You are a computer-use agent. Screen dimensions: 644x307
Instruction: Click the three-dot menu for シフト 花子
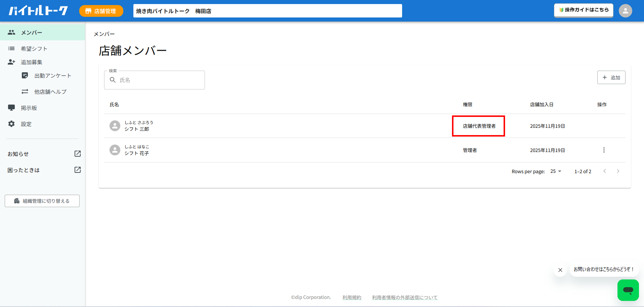pyautogui.click(x=604, y=150)
